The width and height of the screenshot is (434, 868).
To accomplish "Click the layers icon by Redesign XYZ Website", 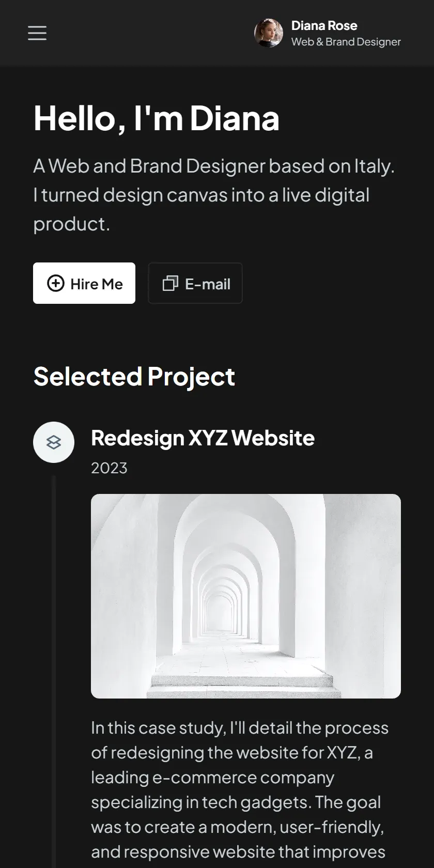I will point(54,442).
